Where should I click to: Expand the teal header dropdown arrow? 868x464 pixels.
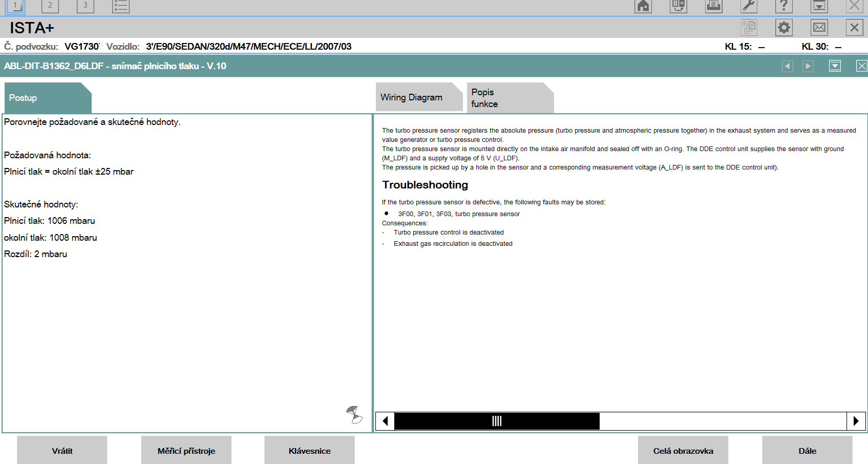point(835,66)
